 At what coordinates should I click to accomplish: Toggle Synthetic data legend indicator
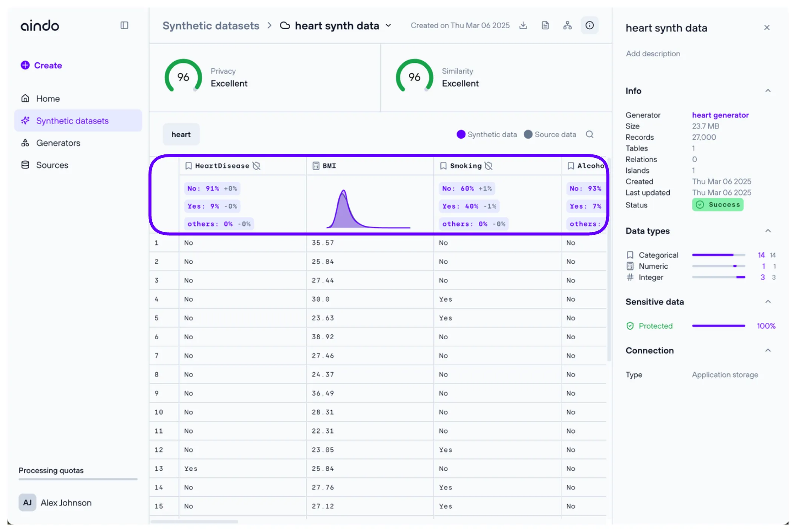coord(461,135)
